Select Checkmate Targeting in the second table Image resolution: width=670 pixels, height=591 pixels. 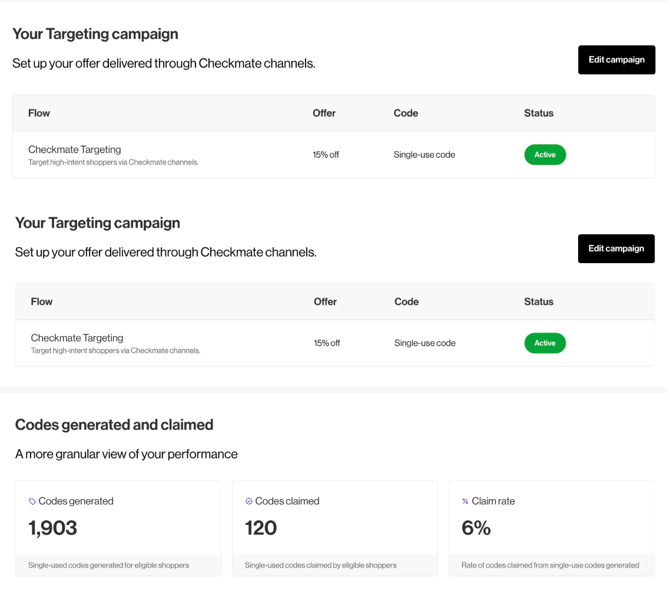tap(77, 338)
